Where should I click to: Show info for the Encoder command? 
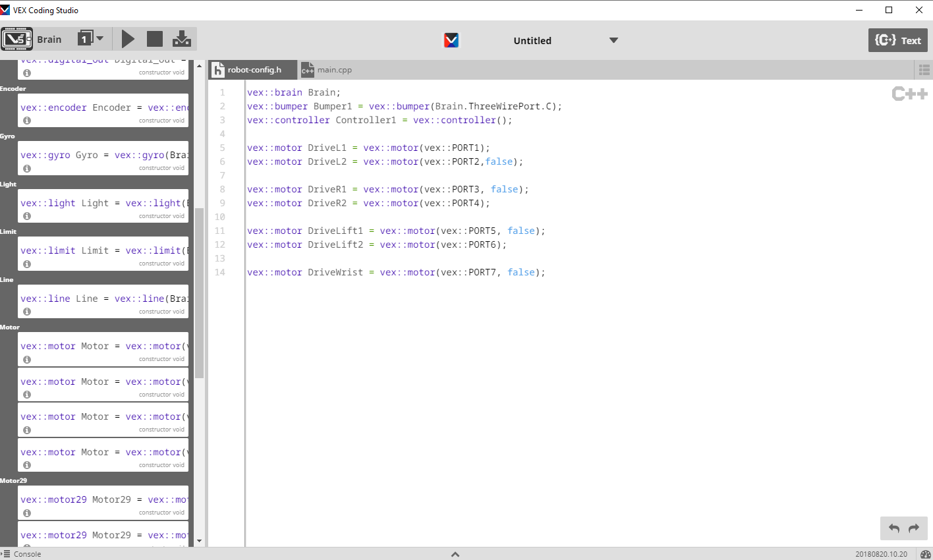pyautogui.click(x=27, y=121)
